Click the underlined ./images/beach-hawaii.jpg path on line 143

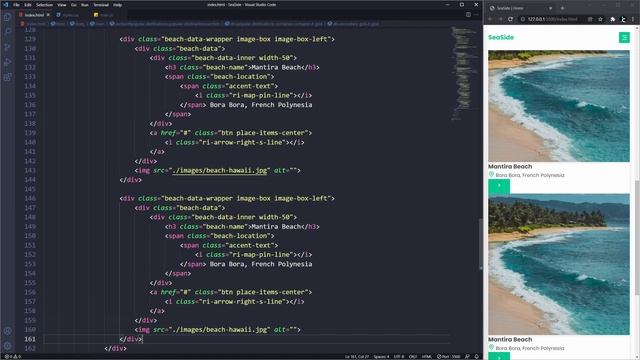pyautogui.click(x=220, y=171)
